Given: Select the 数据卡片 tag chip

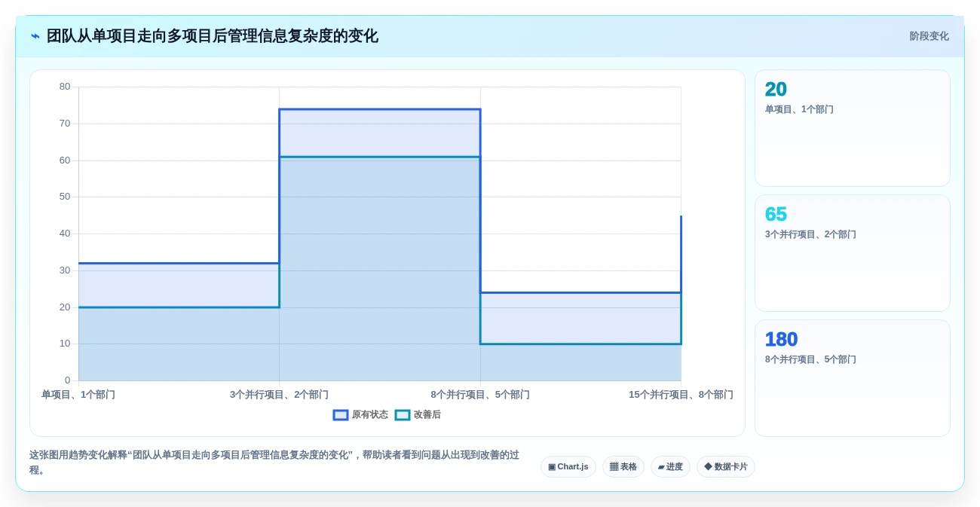Looking at the screenshot, I should click(726, 466).
